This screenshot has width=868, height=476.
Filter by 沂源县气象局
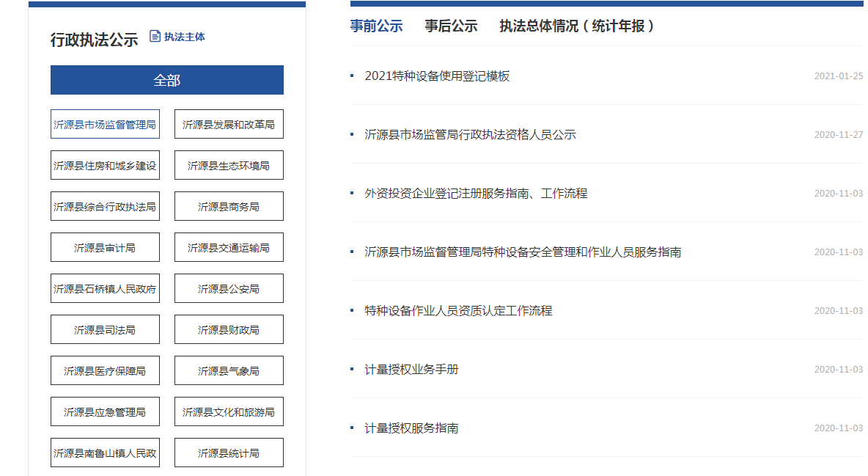tap(229, 371)
